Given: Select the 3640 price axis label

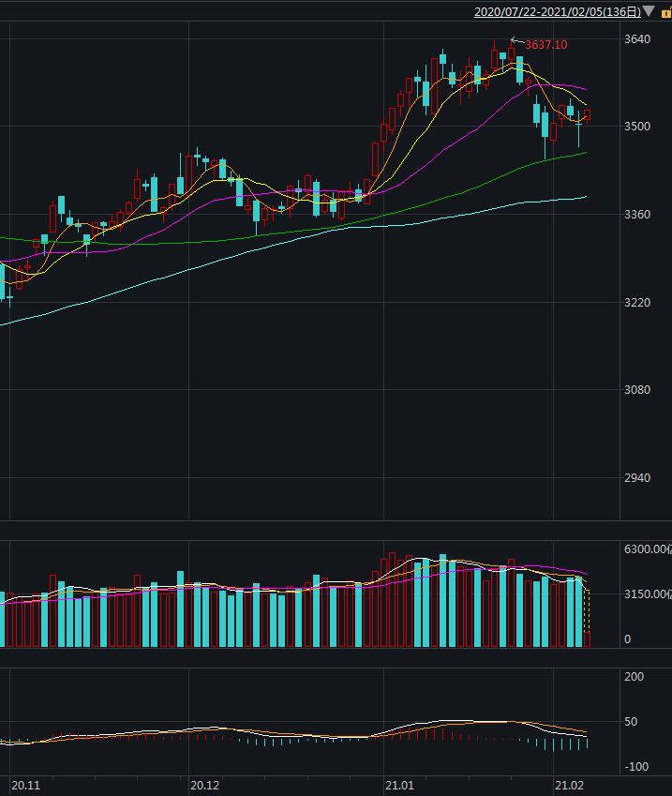Looking at the screenshot, I should [637, 39].
